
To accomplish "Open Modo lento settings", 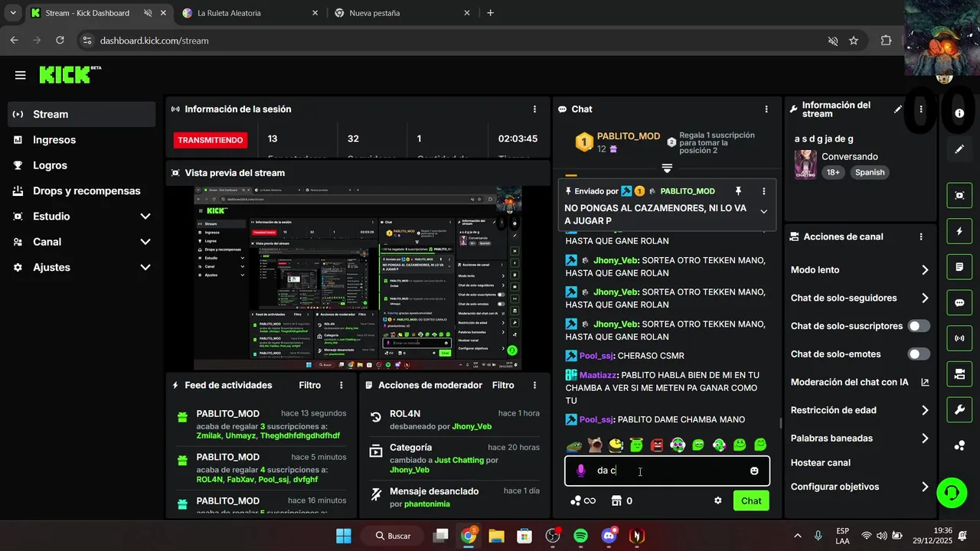I will pos(861,270).
